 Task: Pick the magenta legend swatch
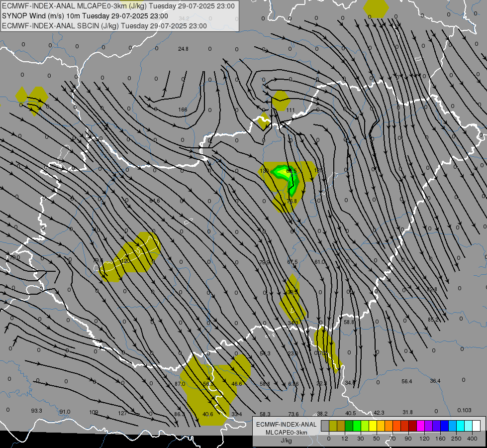tap(420, 426)
